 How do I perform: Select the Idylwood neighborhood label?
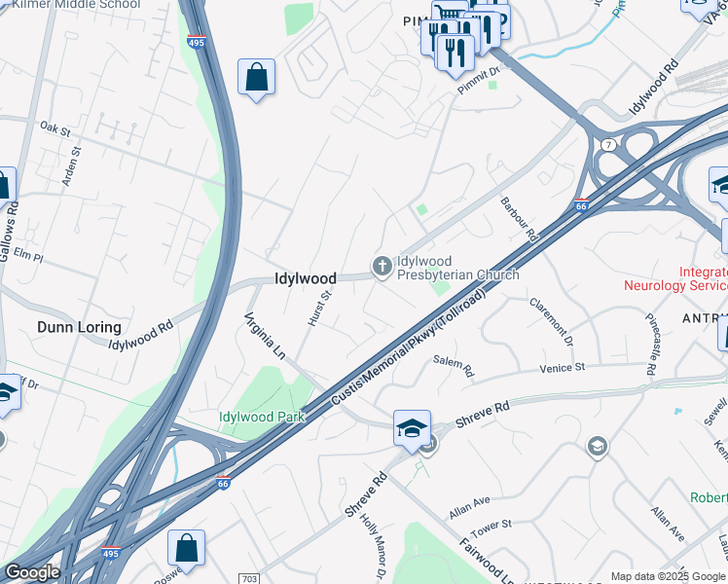[x=306, y=278]
